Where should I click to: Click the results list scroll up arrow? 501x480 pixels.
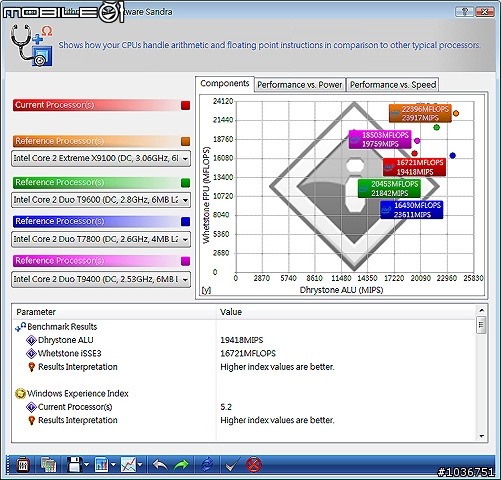481,310
